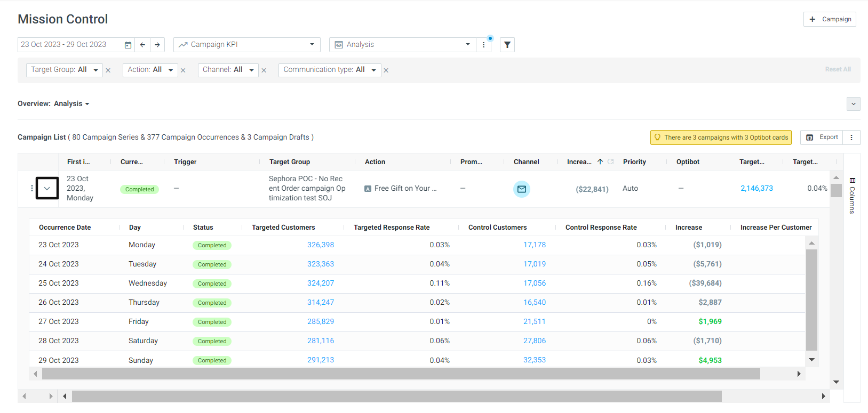Image resolution: width=868 pixels, height=413 pixels.
Task: Collapse the expanded campaign row
Action: coord(47,188)
